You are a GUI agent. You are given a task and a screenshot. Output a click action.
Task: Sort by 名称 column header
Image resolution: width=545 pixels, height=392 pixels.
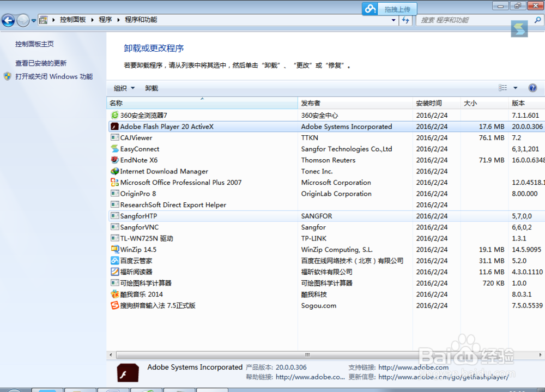[202, 103]
